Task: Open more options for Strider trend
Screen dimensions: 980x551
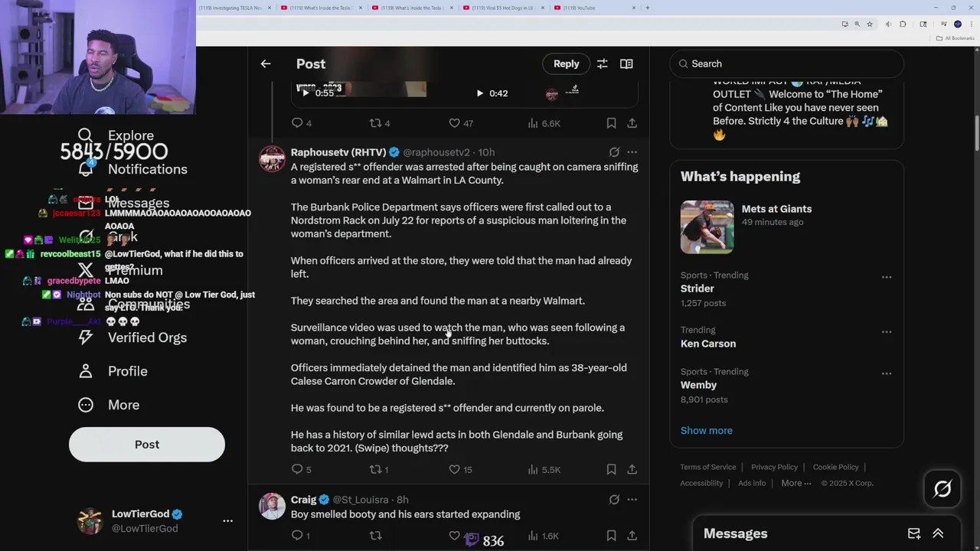Action: [887, 277]
